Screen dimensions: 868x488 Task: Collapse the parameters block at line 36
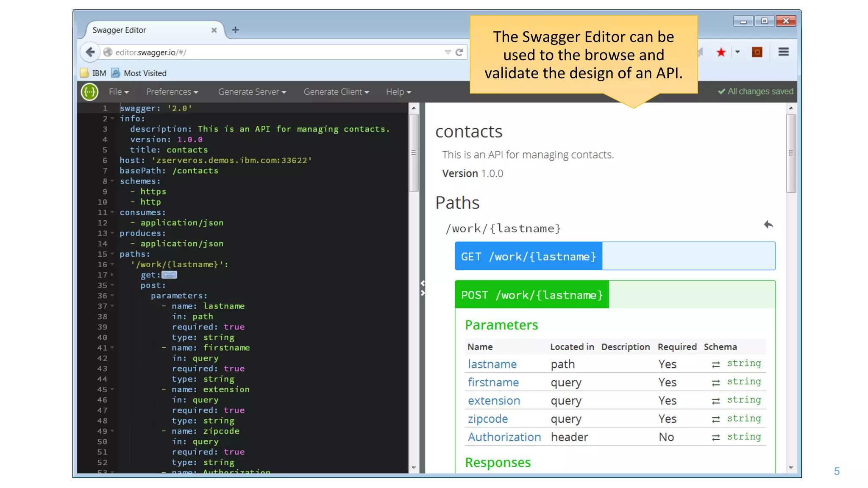pyautogui.click(x=112, y=295)
